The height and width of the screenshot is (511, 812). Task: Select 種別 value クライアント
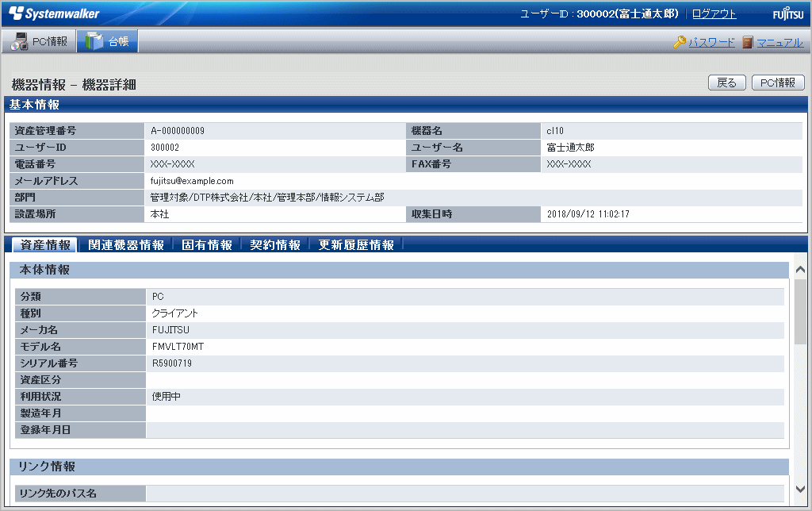pyautogui.click(x=175, y=313)
